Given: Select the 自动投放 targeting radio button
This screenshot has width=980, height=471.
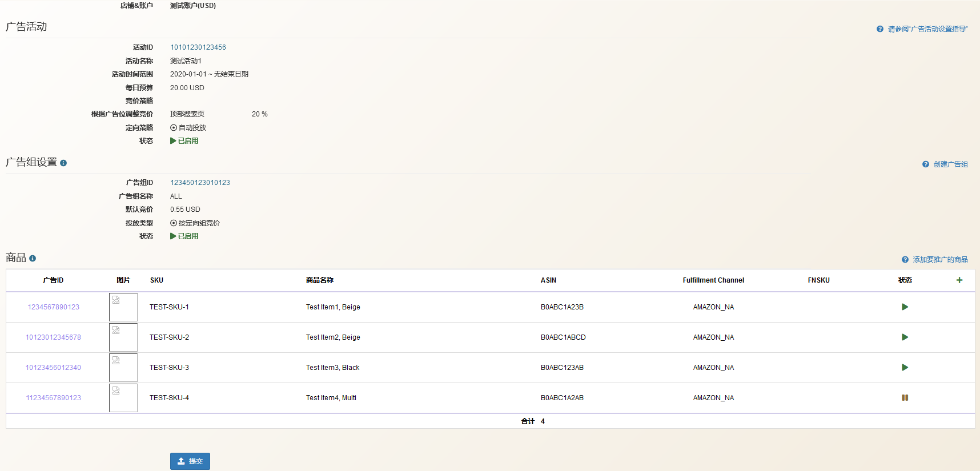Looking at the screenshot, I should [174, 128].
